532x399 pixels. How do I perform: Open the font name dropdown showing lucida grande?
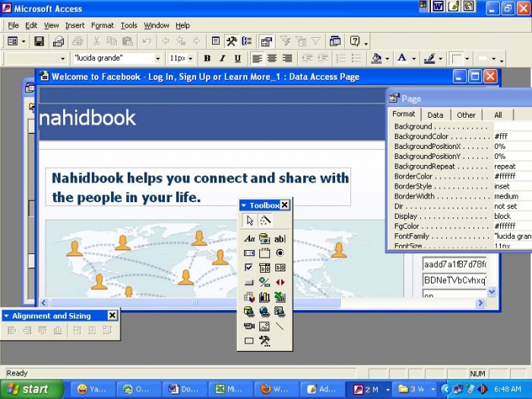158,59
